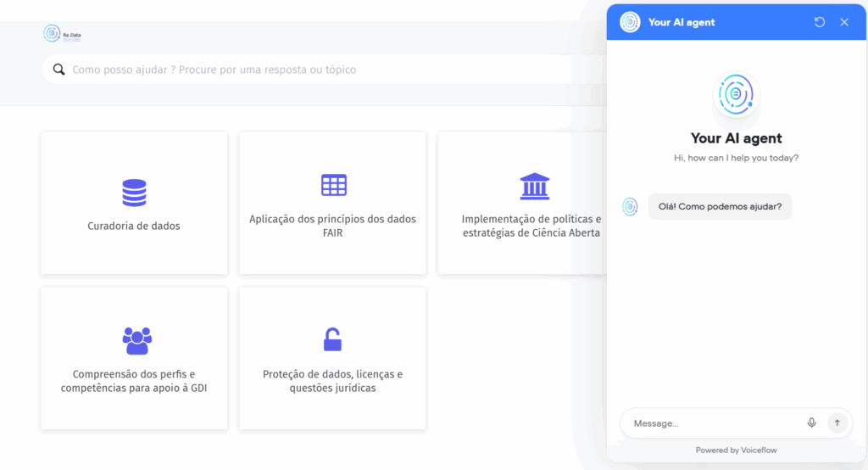868x470 pixels.
Task: Open 'Aplicação dos princípios dos dados FAIR'
Action: (332, 226)
